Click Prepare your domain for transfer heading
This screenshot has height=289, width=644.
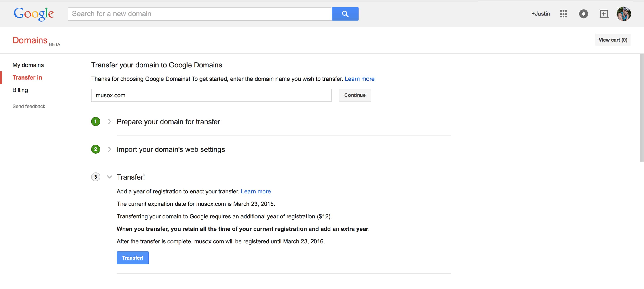pyautogui.click(x=168, y=122)
